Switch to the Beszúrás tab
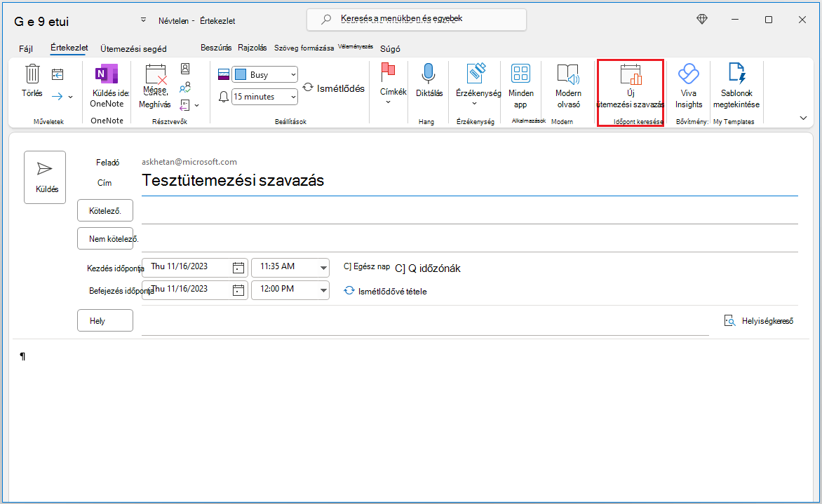The width and height of the screenshot is (822, 504). point(216,48)
